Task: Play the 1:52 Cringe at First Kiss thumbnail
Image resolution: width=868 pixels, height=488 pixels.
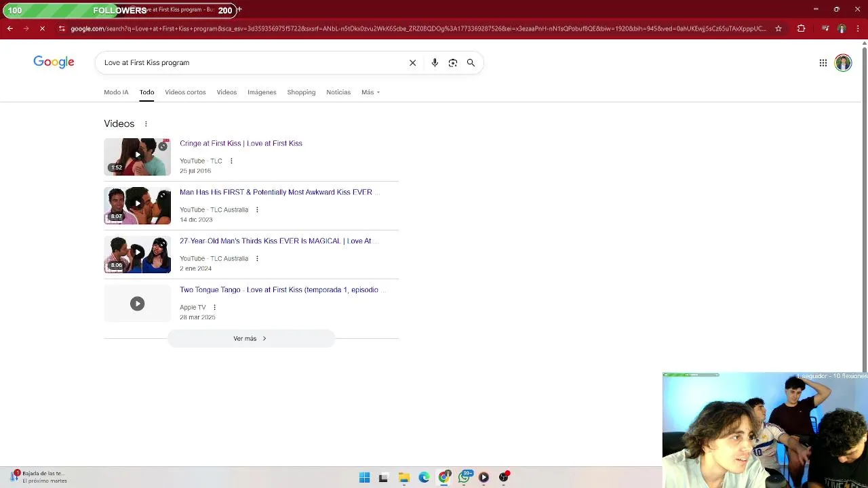Action: 137,157
